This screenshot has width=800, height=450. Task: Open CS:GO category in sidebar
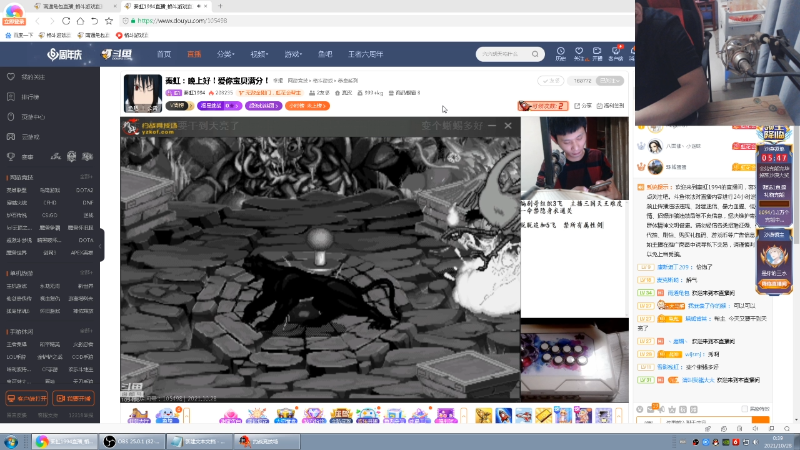click(x=49, y=215)
